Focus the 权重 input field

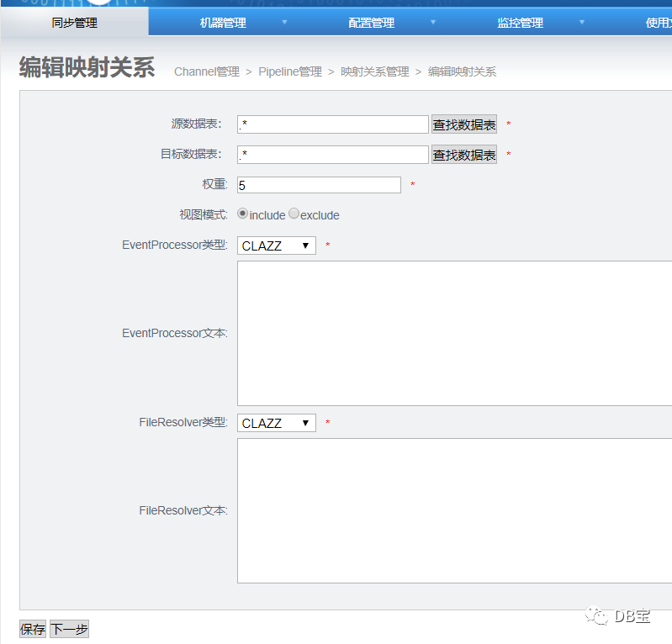pyautogui.click(x=319, y=185)
